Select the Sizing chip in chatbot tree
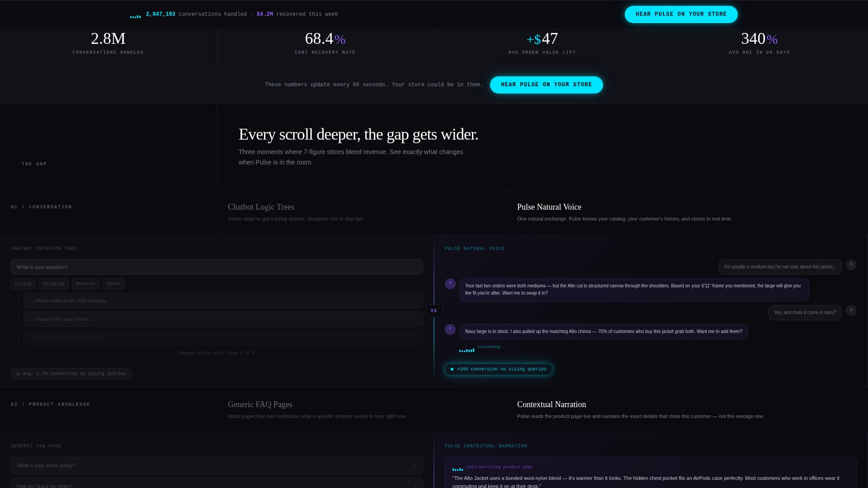The image size is (868, 488). click(x=23, y=284)
